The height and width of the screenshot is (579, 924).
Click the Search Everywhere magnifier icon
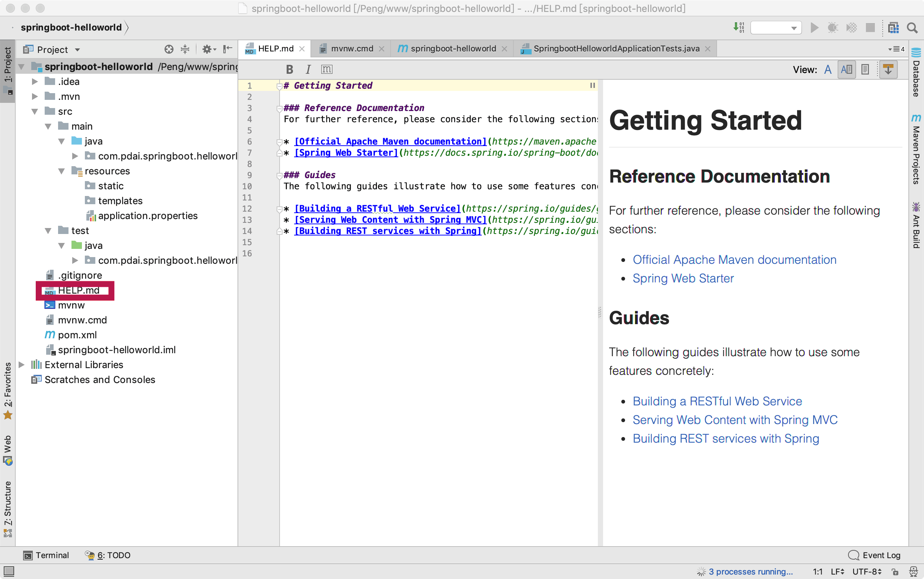tap(912, 28)
